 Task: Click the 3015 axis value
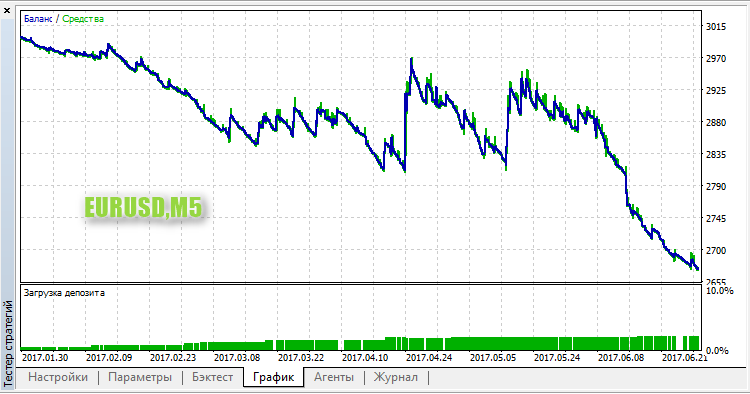pyautogui.click(x=716, y=27)
